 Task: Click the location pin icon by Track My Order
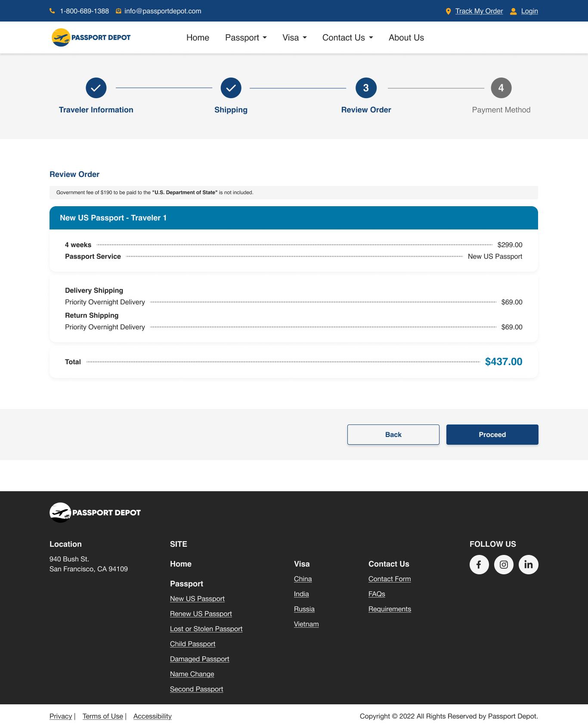click(x=448, y=11)
